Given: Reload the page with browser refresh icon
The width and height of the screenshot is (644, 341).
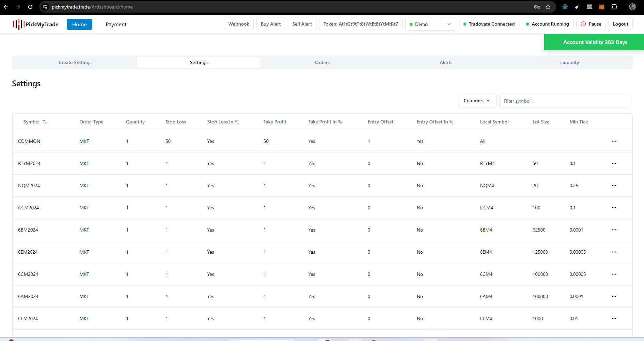Looking at the screenshot, I should click(30, 7).
